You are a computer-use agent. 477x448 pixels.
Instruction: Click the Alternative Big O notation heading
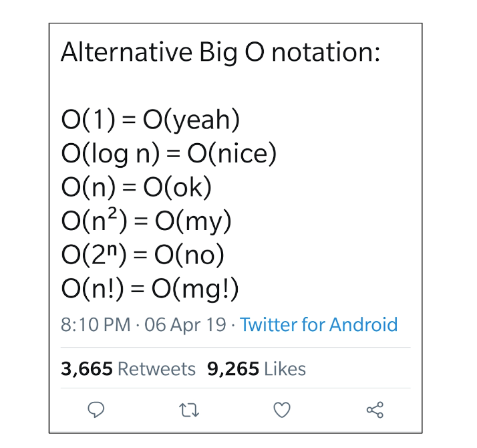point(220,53)
